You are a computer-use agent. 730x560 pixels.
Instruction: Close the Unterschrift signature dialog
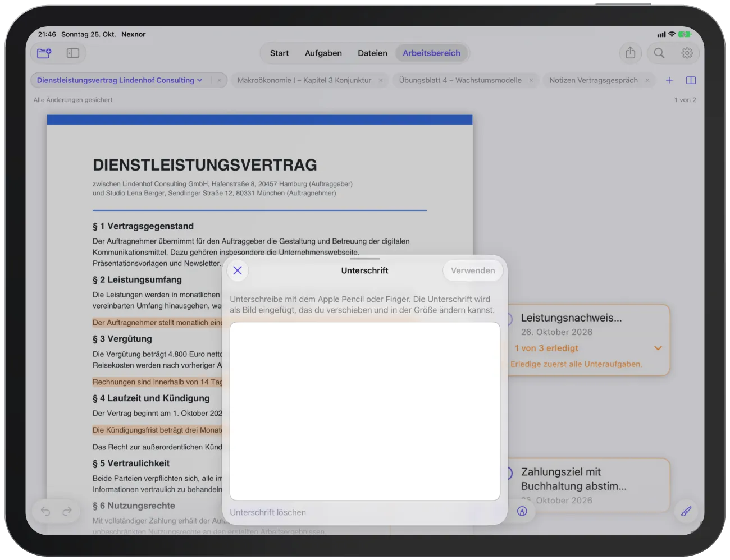[238, 270]
